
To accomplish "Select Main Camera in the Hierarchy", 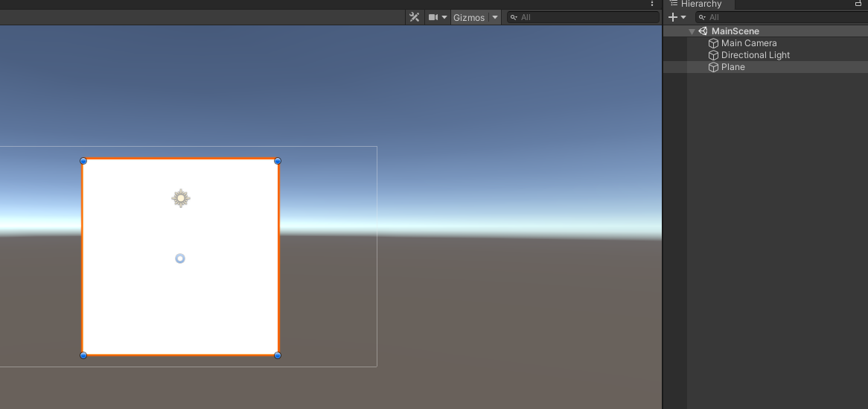I will coord(748,43).
